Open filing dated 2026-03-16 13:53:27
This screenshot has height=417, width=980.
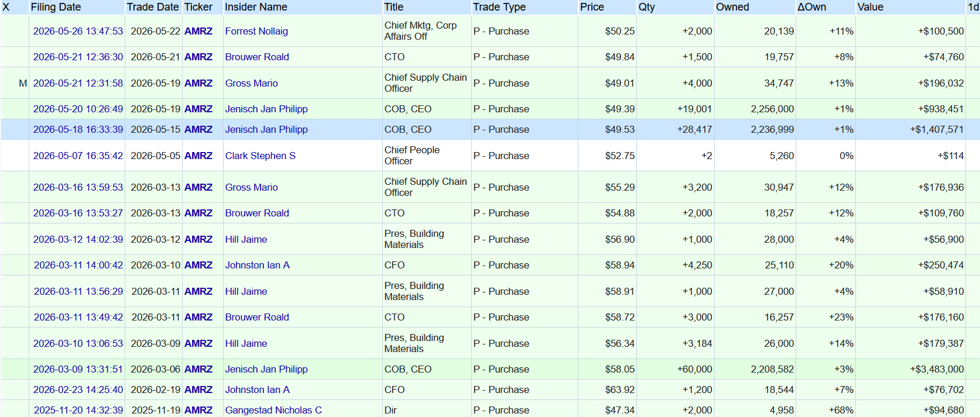tap(78, 213)
